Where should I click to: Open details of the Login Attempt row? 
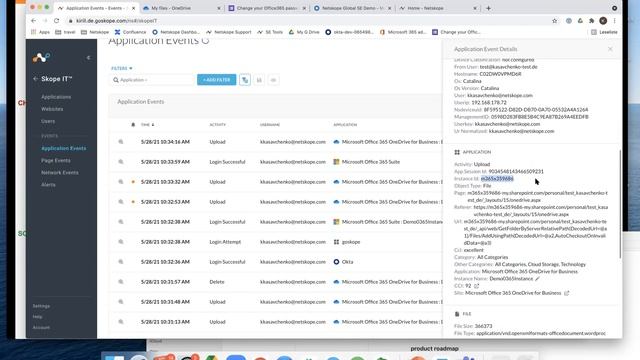coord(121,242)
